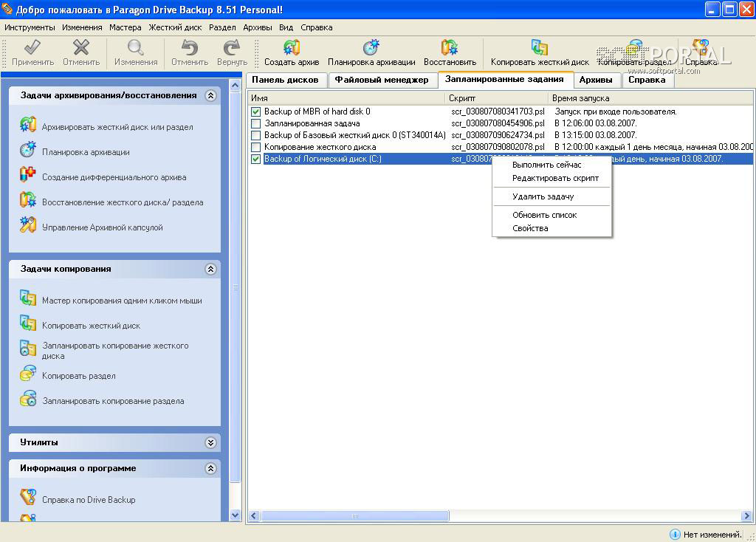Open the Справка tab
This screenshot has height=542, width=756.
tap(647, 80)
